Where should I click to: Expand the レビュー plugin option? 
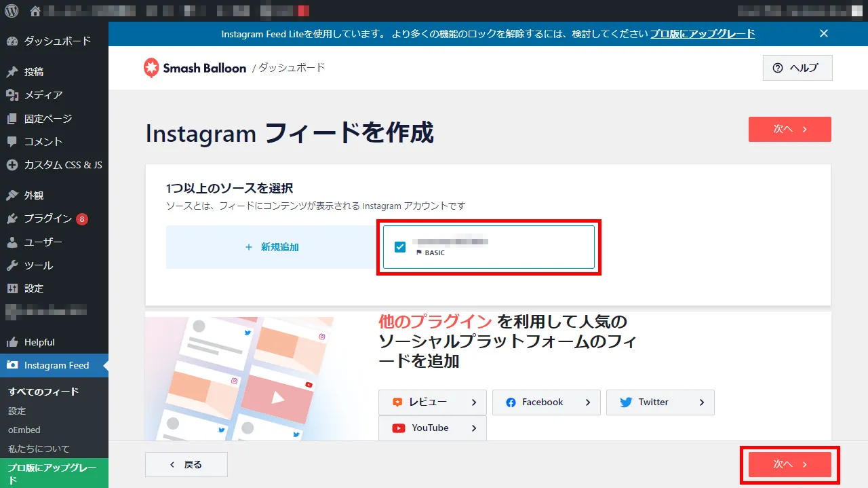tap(432, 402)
